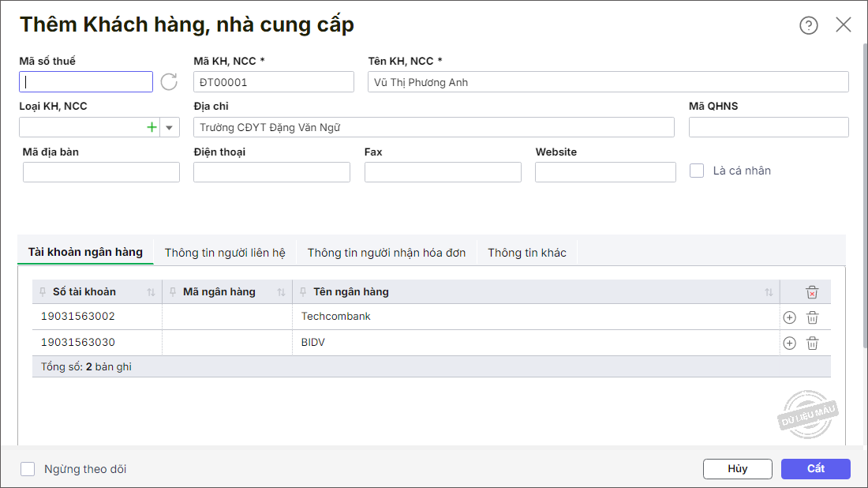Sort by the Tên ngân hàng column

point(769,292)
